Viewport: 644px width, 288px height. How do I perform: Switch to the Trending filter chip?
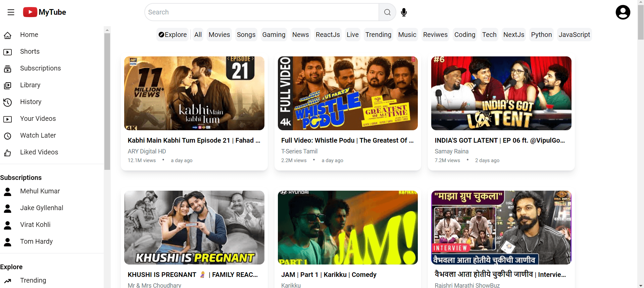(378, 35)
